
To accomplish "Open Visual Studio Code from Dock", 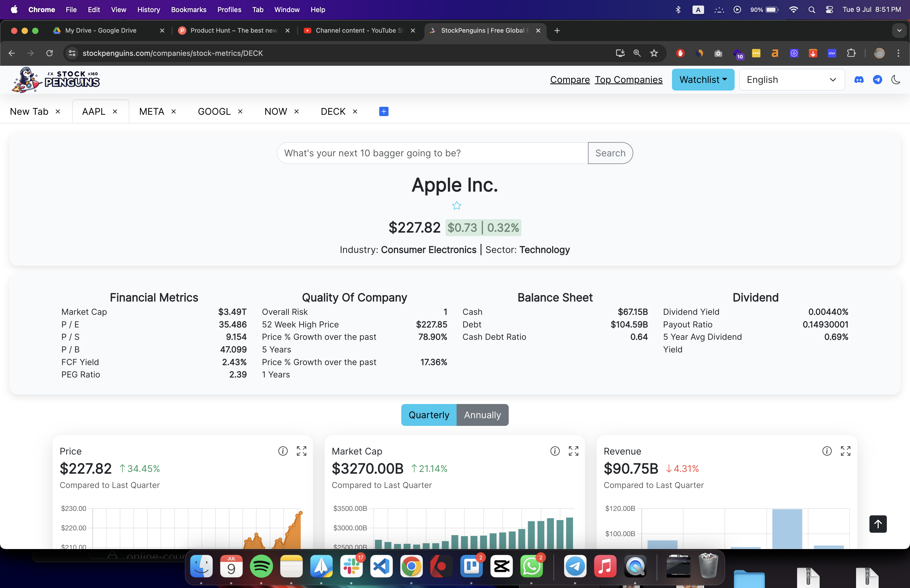I will click(x=381, y=566).
